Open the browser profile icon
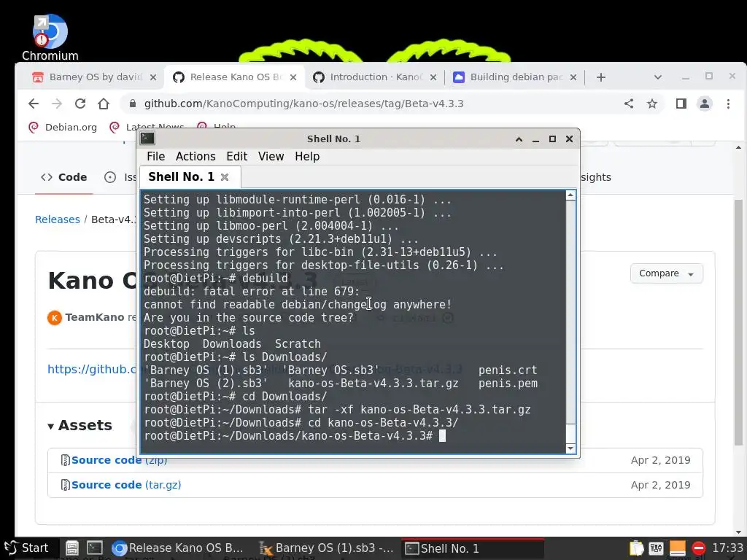The width and height of the screenshot is (747, 560). point(705,104)
